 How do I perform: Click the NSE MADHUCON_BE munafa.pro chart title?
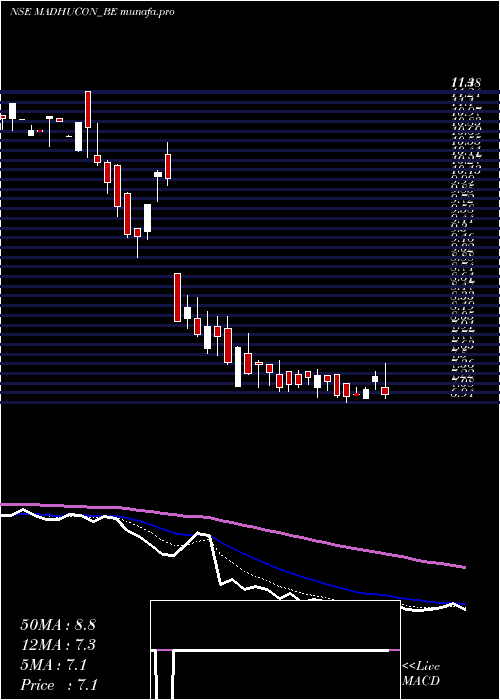(x=92, y=12)
